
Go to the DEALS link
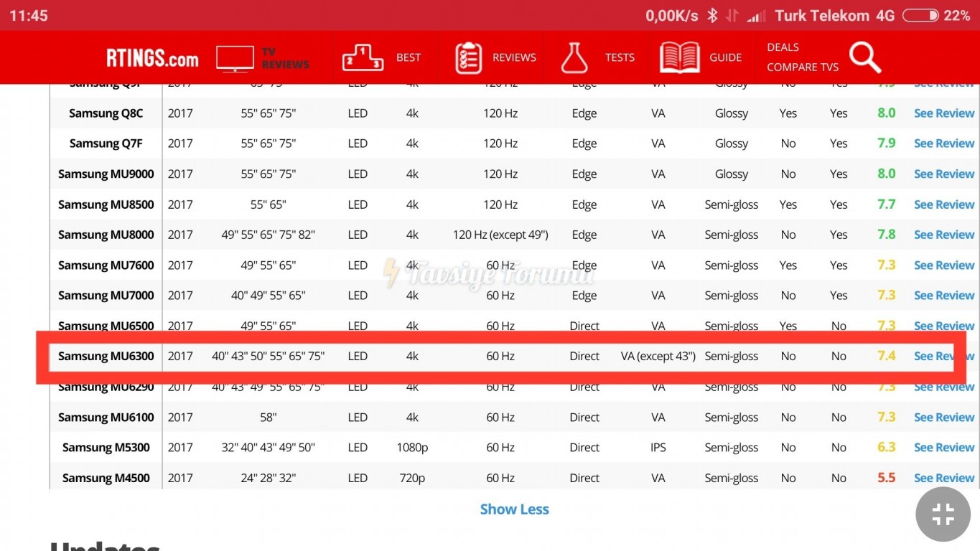click(783, 47)
